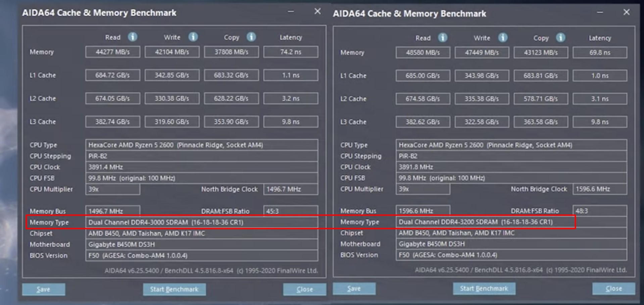This screenshot has height=305, width=644.
Task: Click Write info icon in left window
Action: [193, 37]
